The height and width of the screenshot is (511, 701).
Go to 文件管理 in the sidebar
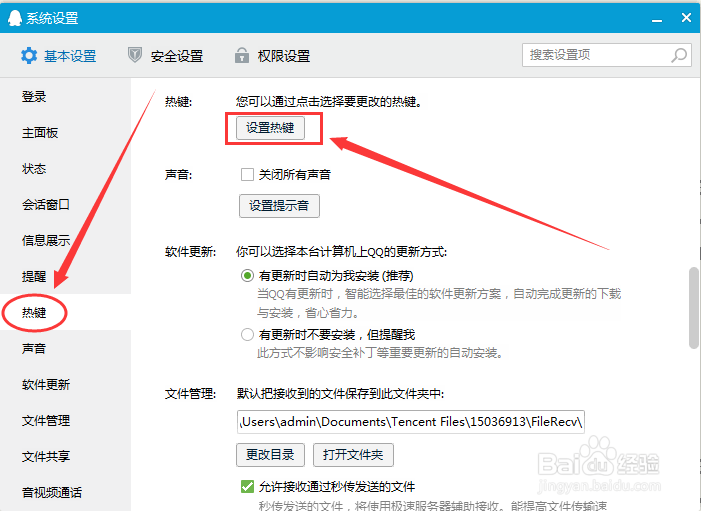[x=65, y=420]
